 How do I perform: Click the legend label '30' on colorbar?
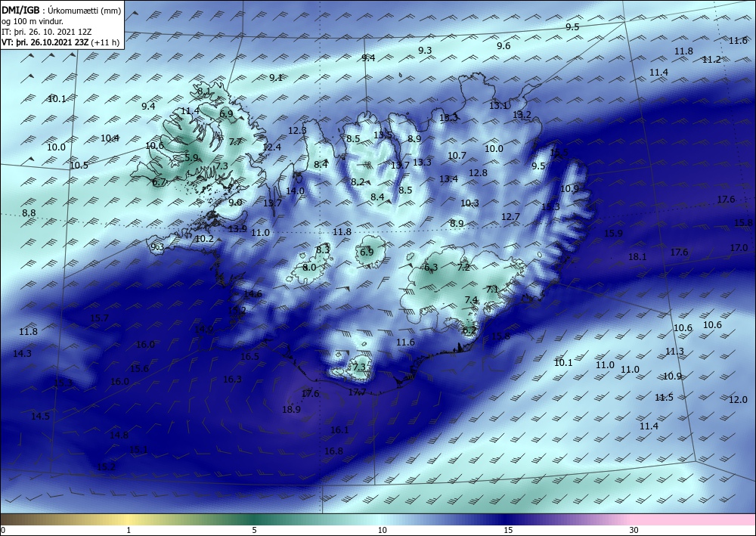(634, 530)
